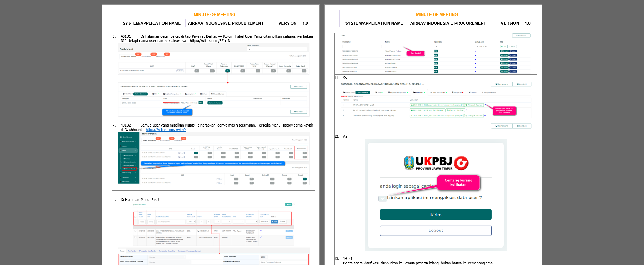Screen dimensions: 644x265
Task: Tick the checkbox for package row 34392015
Action: click(x=135, y=237)
